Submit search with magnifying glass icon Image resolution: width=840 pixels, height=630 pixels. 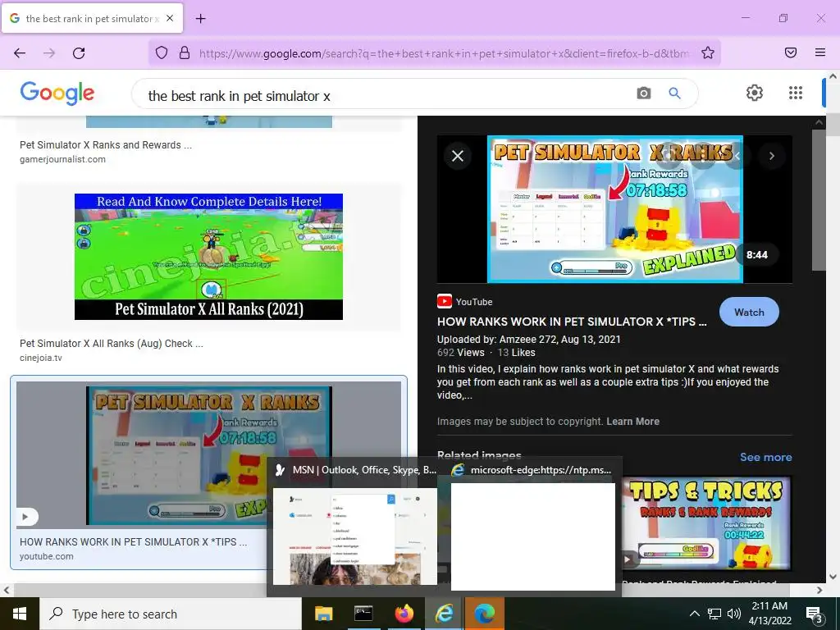click(674, 94)
